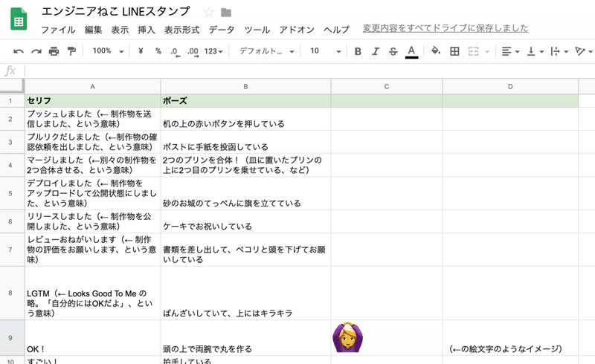Select the paint format roller icon

point(71,51)
